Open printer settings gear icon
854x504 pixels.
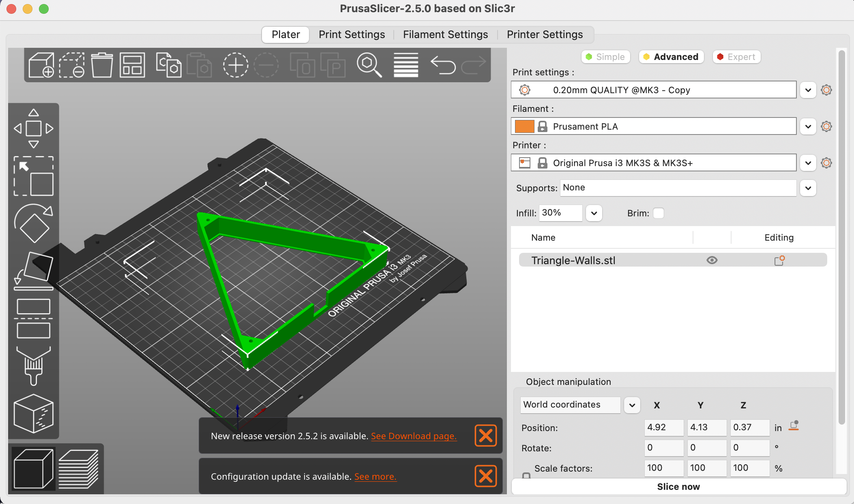826,162
